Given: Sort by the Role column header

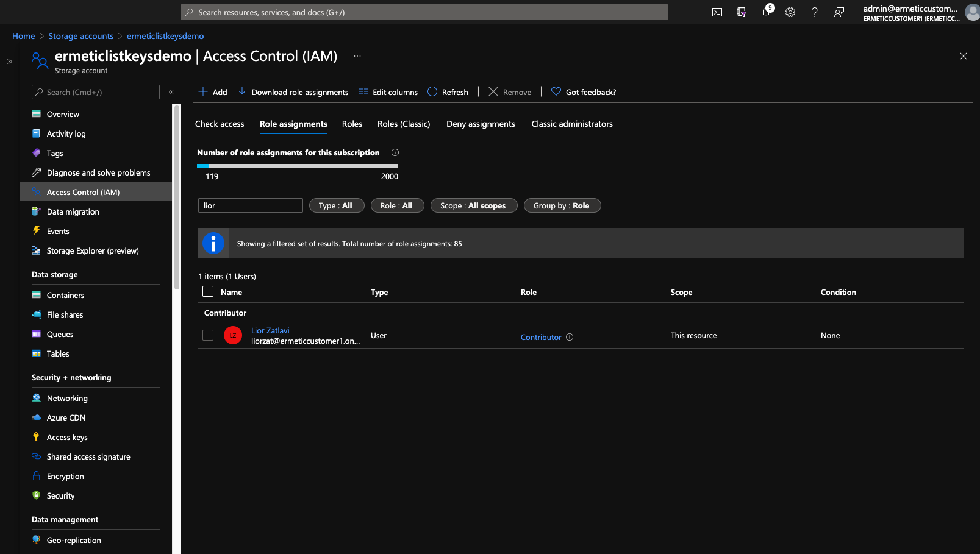Looking at the screenshot, I should (529, 292).
